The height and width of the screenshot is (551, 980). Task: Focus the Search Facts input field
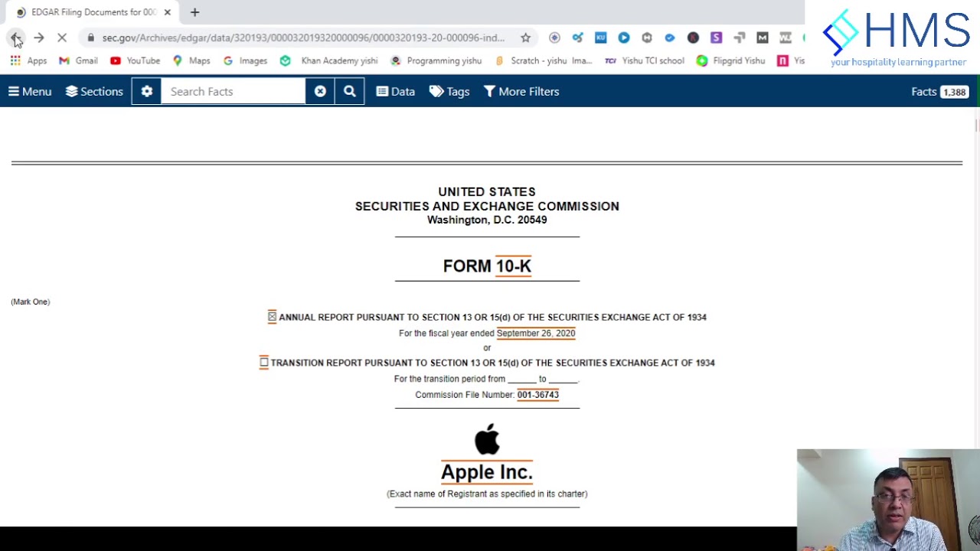click(234, 92)
